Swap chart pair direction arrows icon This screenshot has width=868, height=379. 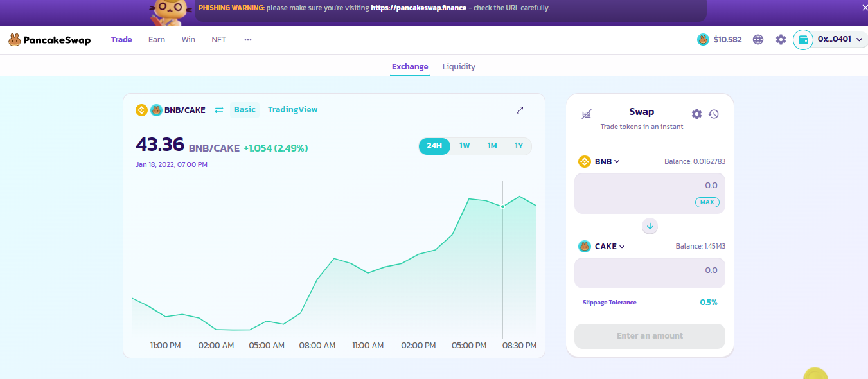(x=219, y=110)
